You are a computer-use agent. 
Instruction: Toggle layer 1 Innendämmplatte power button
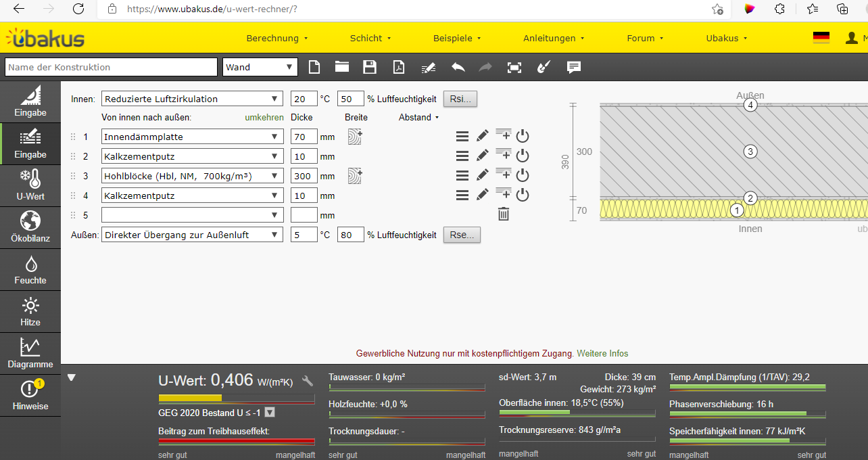click(x=522, y=136)
